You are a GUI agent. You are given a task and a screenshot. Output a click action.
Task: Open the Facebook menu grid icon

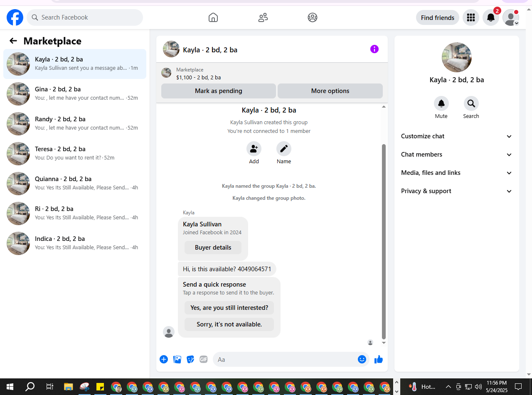(471, 17)
